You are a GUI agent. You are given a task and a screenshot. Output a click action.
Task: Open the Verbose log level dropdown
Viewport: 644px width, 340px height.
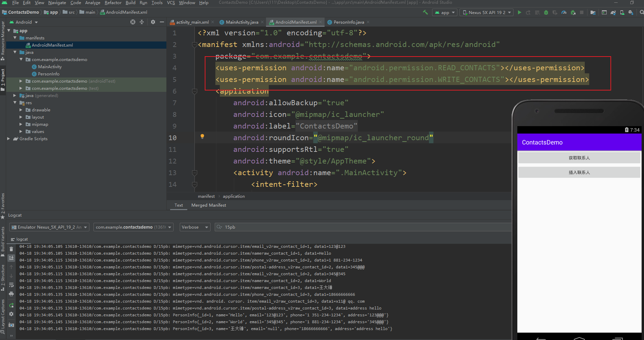[x=195, y=227]
